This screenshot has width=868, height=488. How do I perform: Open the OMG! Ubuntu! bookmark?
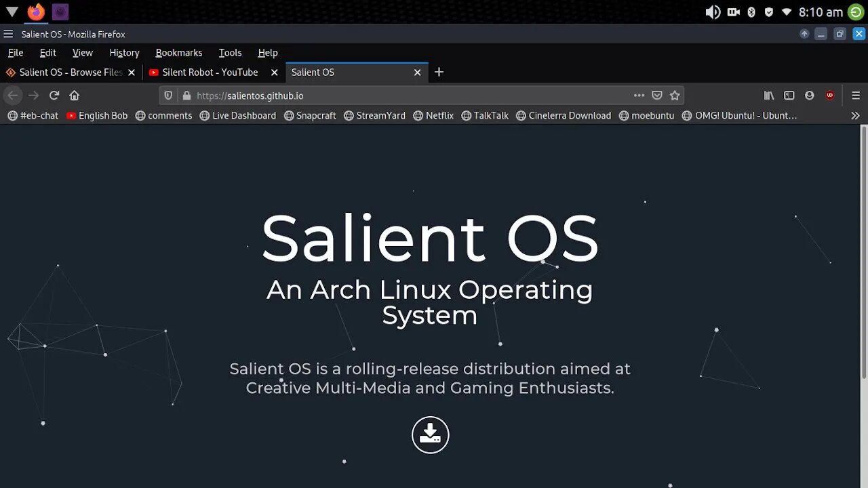pyautogui.click(x=740, y=116)
